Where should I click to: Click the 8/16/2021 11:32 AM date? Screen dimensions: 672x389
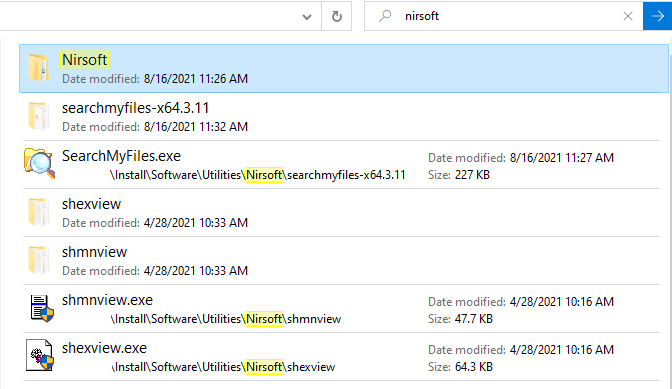196,127
